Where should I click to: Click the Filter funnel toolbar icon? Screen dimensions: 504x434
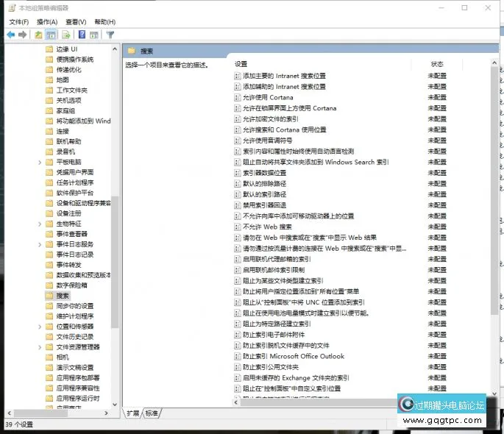click(110, 35)
